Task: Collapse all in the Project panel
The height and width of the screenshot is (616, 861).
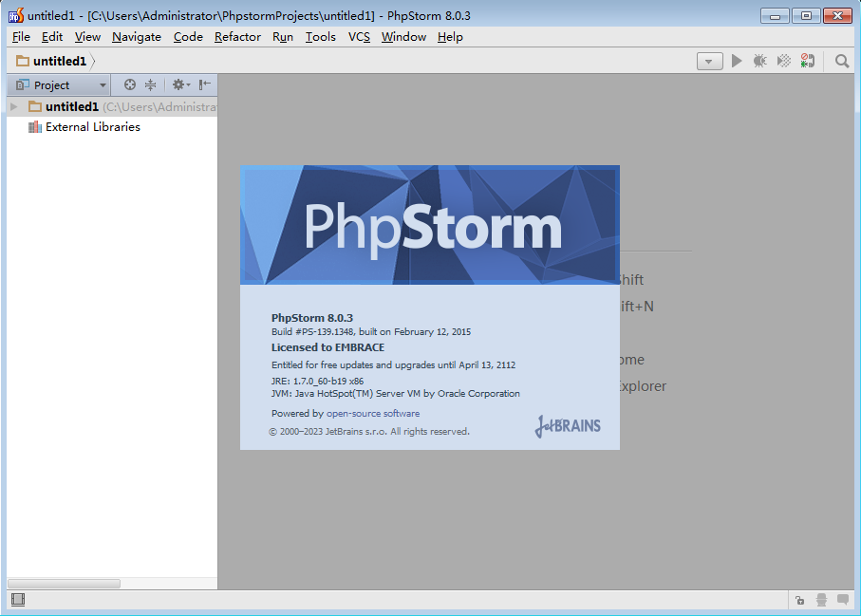Action: pyautogui.click(x=150, y=84)
